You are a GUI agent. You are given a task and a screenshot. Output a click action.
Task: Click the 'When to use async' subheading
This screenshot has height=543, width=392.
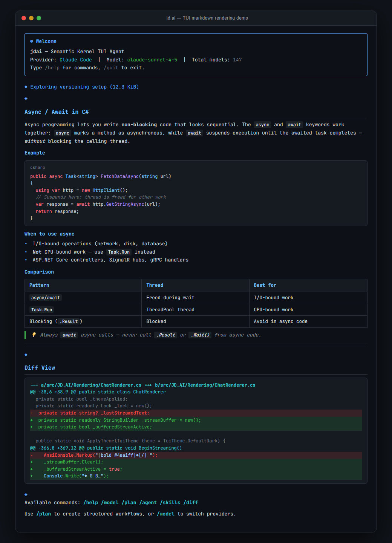tap(49, 234)
